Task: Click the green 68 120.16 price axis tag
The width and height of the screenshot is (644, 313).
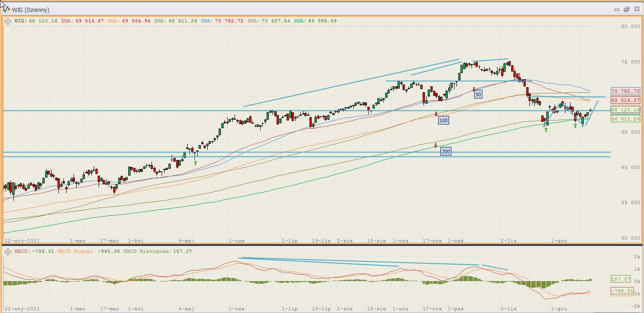Action: pos(625,110)
